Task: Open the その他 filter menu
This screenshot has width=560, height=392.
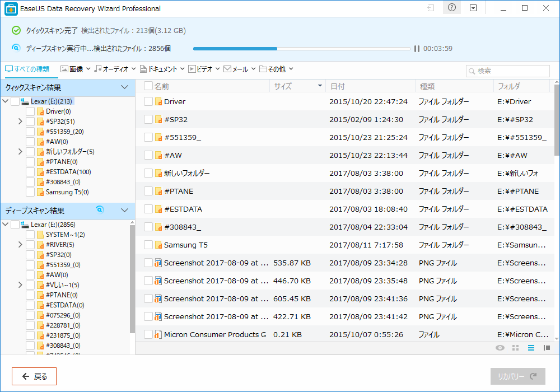Action: 277,69
